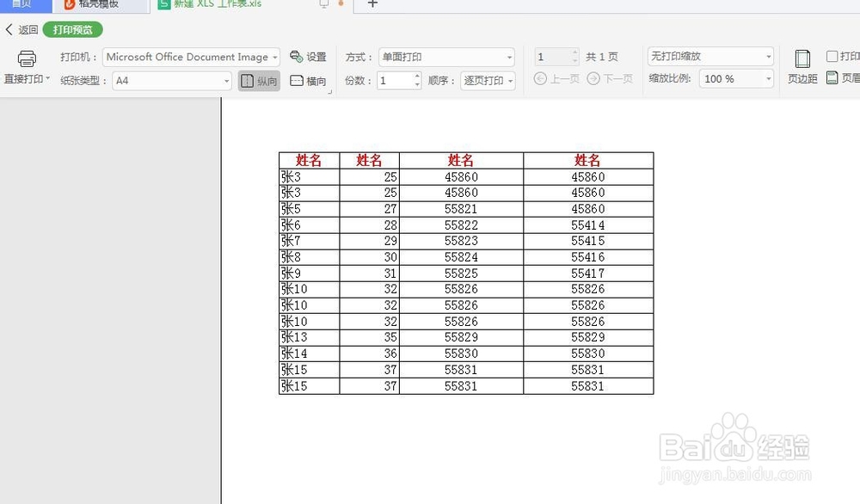This screenshot has height=504, width=860.
Task: Click the value 55414 in the table
Action: pyautogui.click(x=588, y=224)
